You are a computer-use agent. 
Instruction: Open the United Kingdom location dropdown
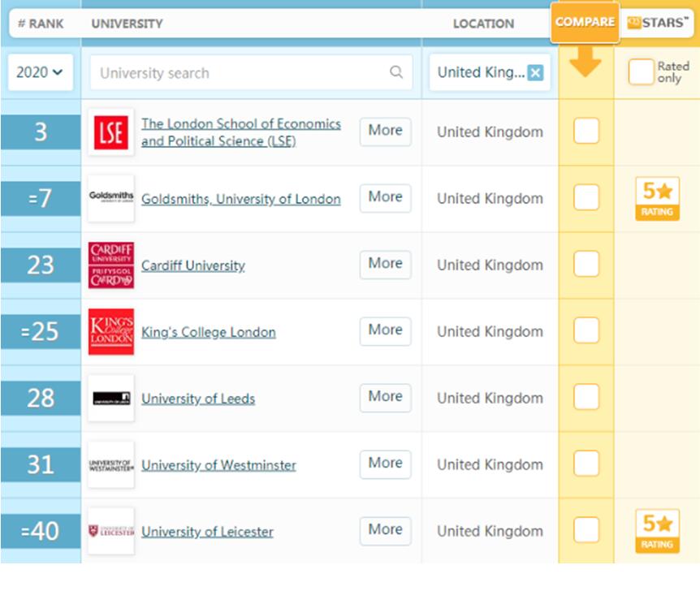[x=481, y=72]
